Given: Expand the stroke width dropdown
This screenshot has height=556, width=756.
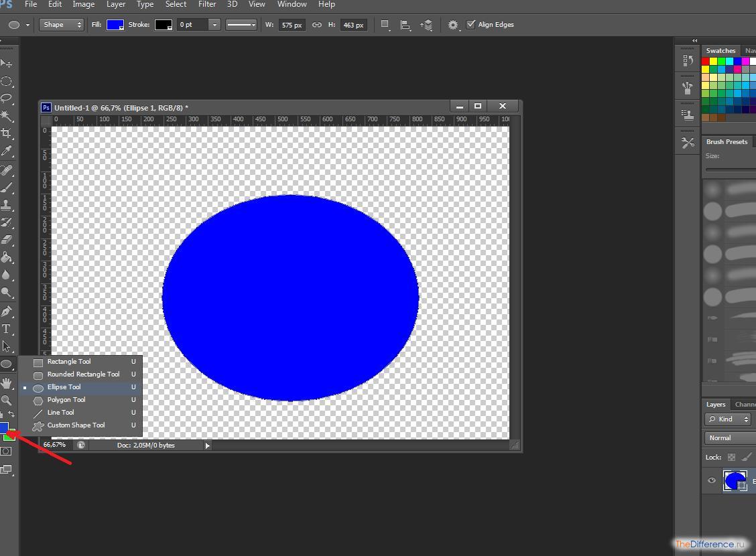Looking at the screenshot, I should coord(214,25).
